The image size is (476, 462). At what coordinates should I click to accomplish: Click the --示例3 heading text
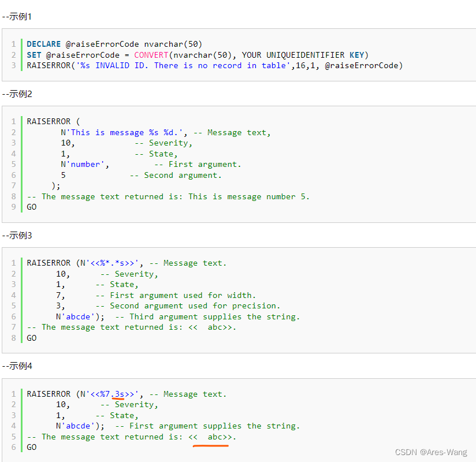[x=17, y=236]
